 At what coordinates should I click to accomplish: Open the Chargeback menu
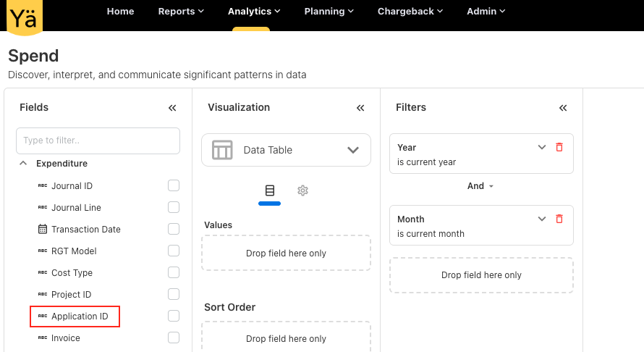[410, 12]
